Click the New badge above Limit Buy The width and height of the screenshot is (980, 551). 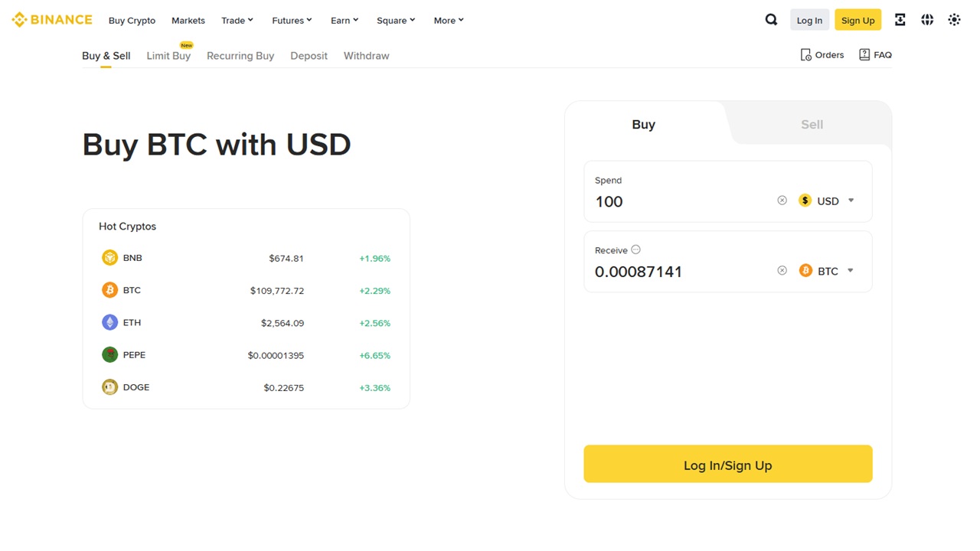pos(187,45)
